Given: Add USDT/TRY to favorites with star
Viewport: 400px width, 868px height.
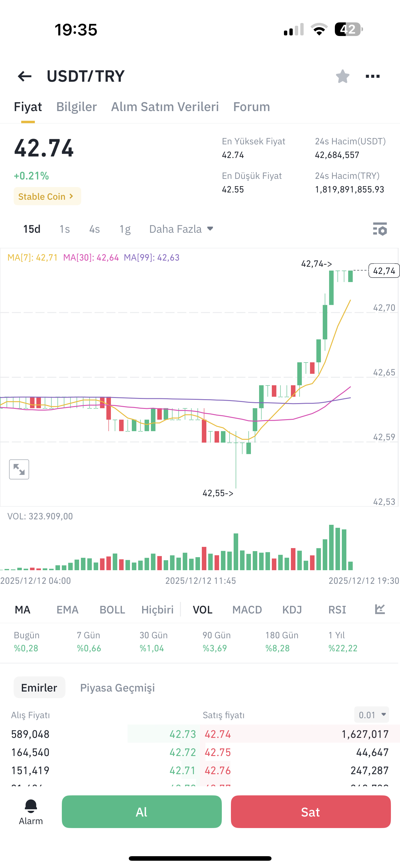Looking at the screenshot, I should tap(342, 76).
